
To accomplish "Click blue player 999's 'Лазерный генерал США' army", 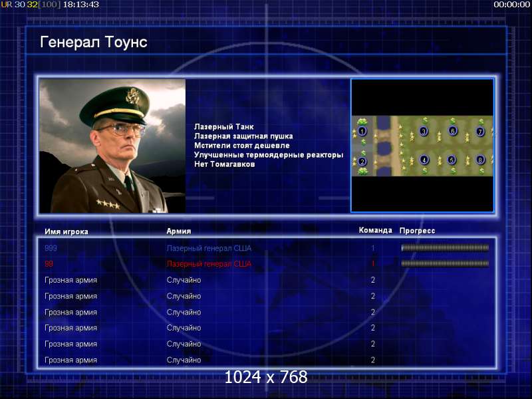I will 209,248.
